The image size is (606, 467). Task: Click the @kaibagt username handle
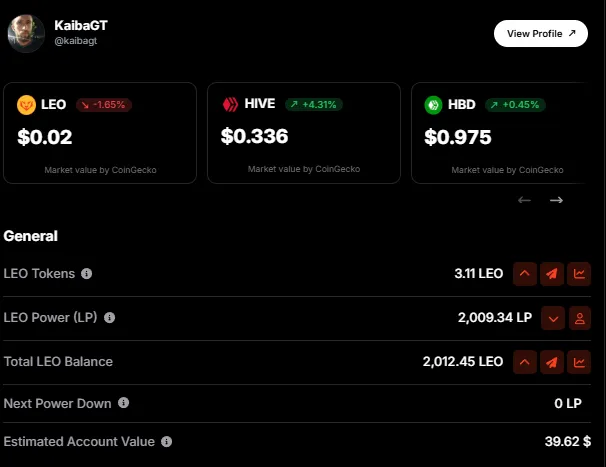(x=76, y=41)
